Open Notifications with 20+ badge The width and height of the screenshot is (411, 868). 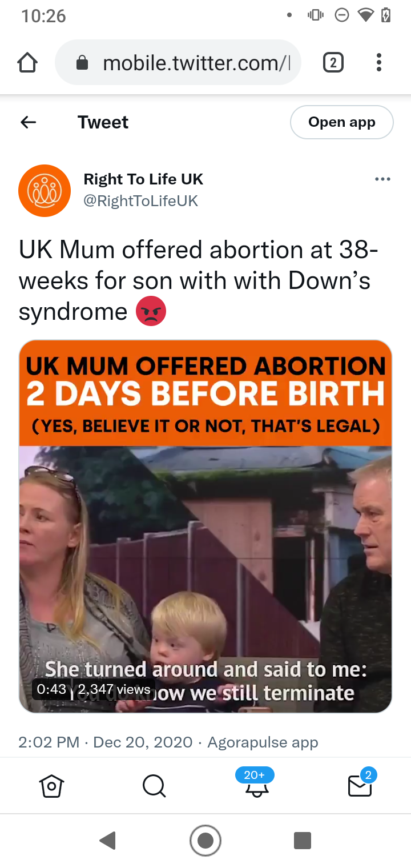(256, 783)
